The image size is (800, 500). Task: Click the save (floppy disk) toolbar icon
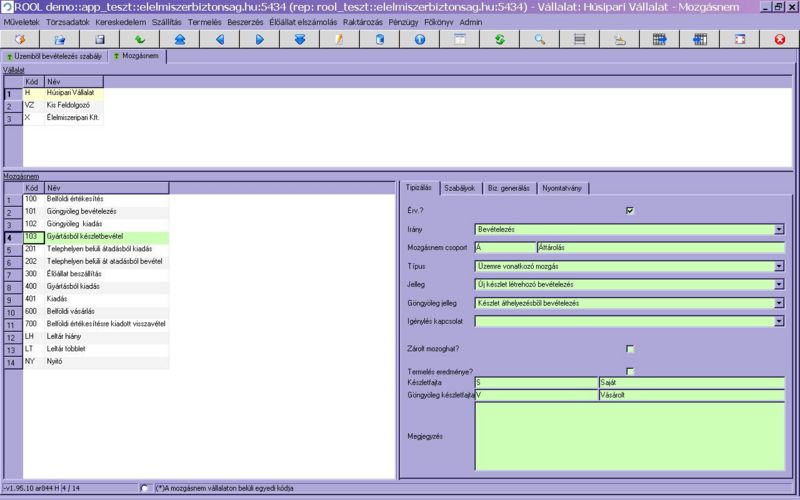(x=99, y=39)
